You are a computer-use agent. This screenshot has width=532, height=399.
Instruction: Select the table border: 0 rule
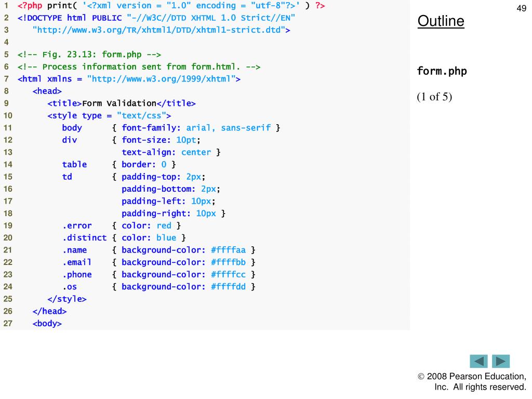pyautogui.click(x=119, y=165)
